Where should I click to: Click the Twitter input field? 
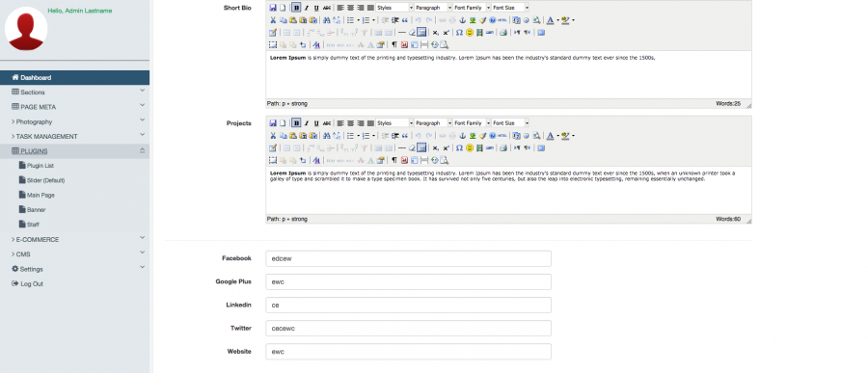(409, 328)
